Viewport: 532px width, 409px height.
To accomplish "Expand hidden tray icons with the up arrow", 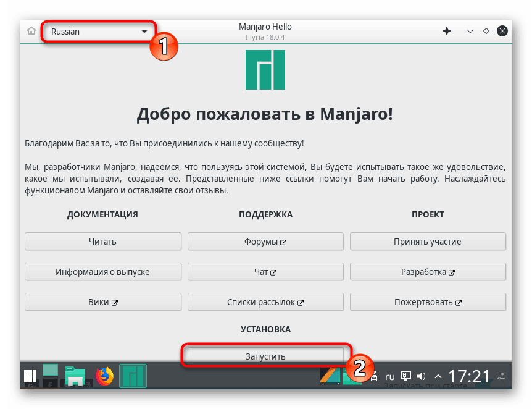I will point(438,376).
